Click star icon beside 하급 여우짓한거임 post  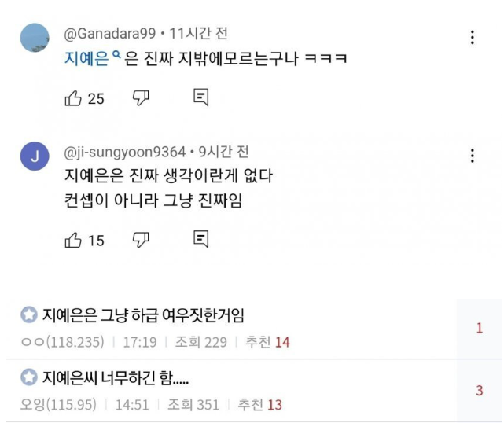pyautogui.click(x=29, y=315)
